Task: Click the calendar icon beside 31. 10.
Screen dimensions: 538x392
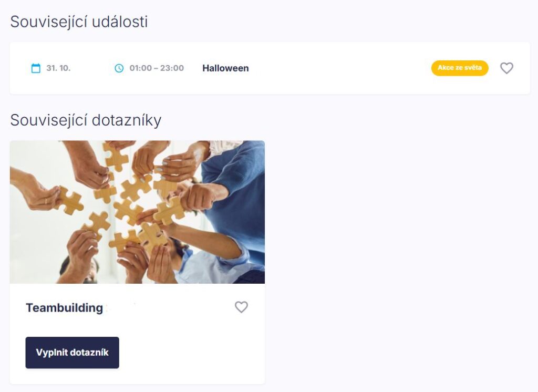Action: [x=36, y=68]
